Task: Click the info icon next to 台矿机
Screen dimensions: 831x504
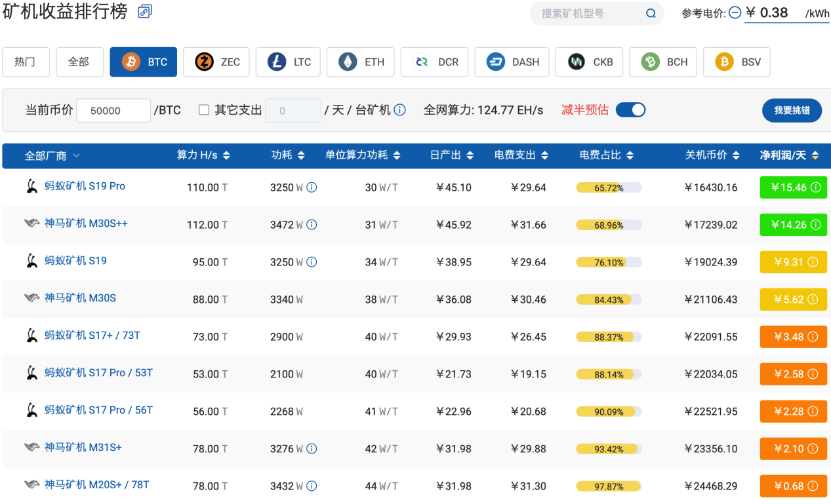Action: 399,110
